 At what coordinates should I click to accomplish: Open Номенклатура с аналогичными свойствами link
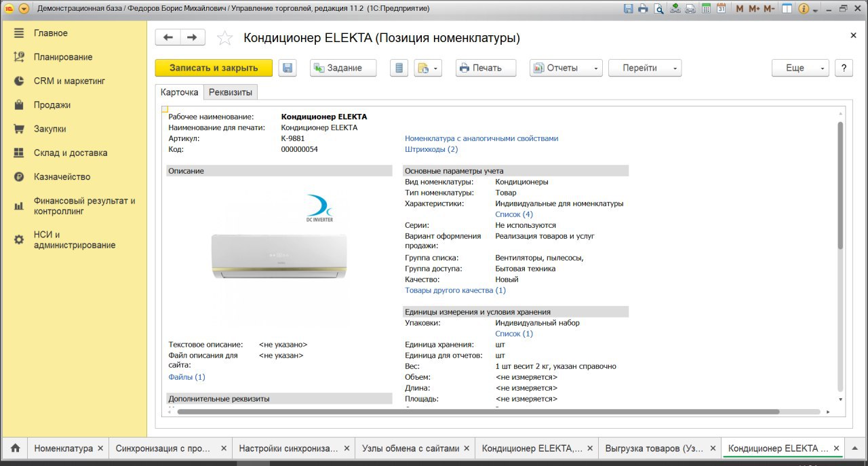(481, 138)
